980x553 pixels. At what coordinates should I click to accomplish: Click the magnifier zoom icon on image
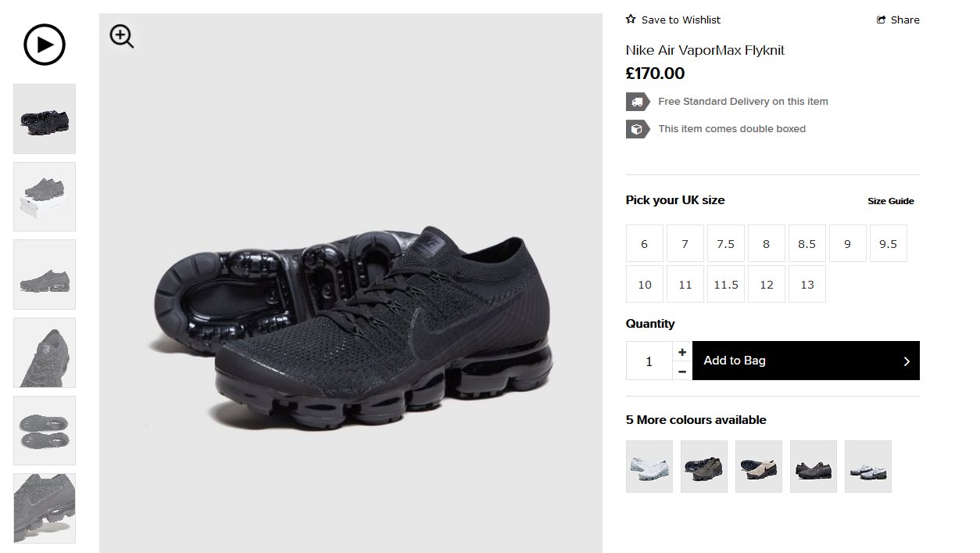pyautogui.click(x=122, y=36)
